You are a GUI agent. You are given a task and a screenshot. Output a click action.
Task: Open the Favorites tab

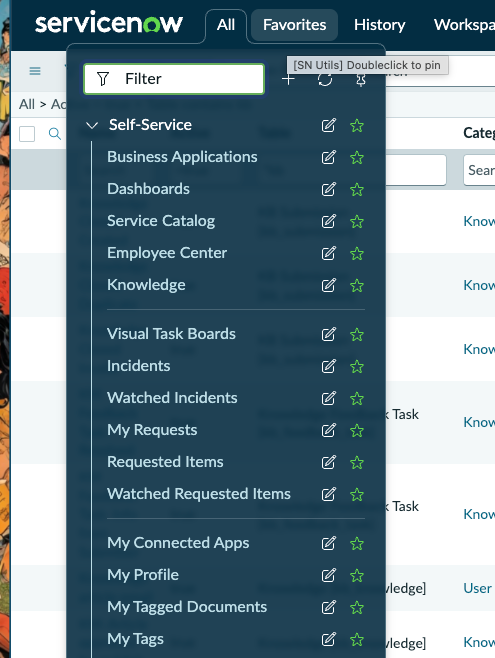pyautogui.click(x=294, y=25)
